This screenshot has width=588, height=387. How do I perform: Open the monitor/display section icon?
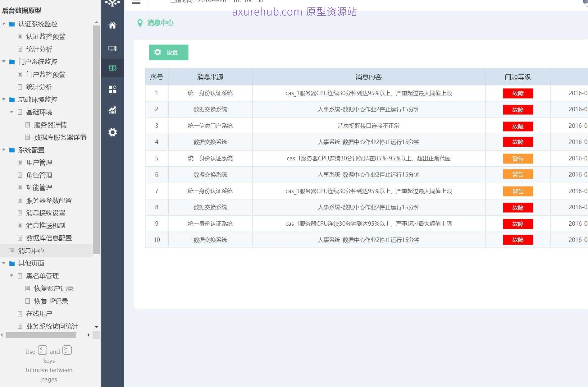tap(112, 48)
